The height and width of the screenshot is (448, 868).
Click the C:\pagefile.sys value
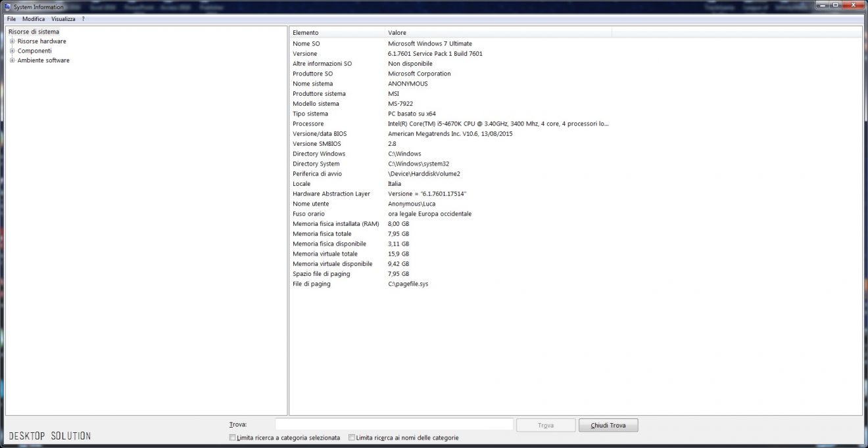click(x=408, y=284)
